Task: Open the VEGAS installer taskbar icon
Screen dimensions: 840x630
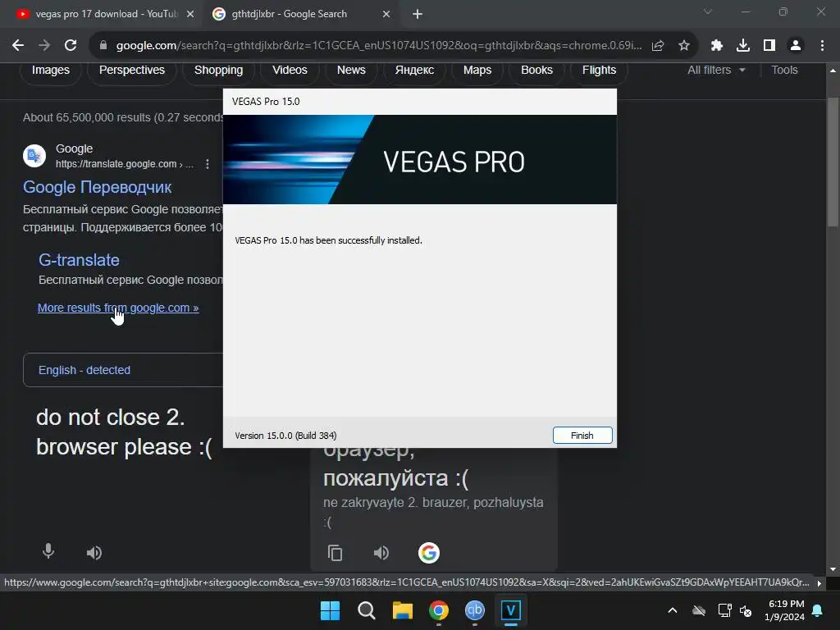Action: pyautogui.click(x=510, y=610)
